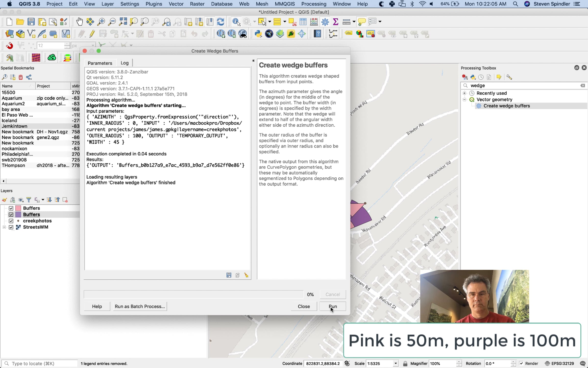Select the Identify Features tool
588x368 pixels.
click(236, 22)
